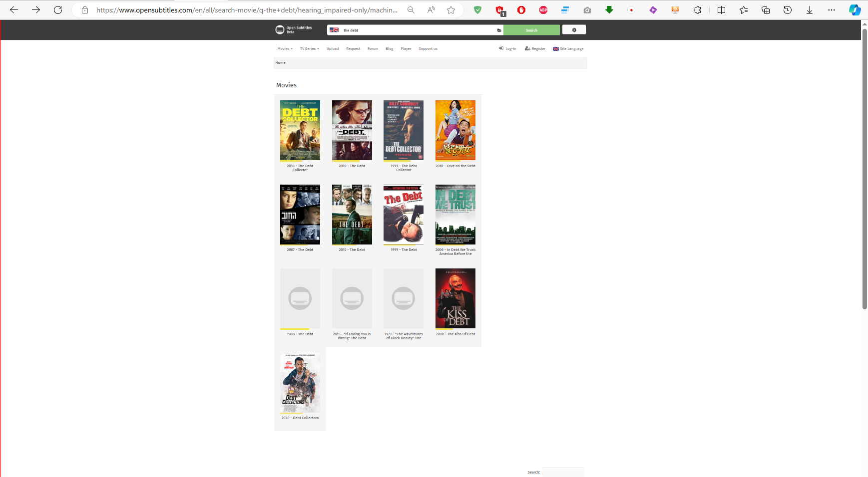Open the search settings gear button
This screenshot has width=868, height=477.
coord(574,30)
